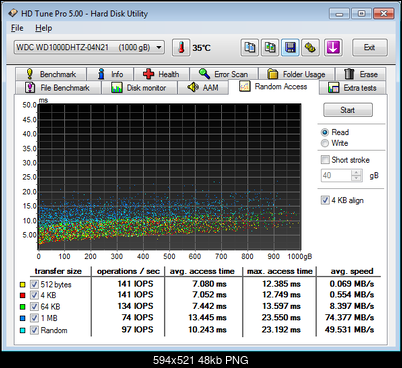Open the File menu
The width and height of the screenshot is (402, 368).
[x=17, y=28]
